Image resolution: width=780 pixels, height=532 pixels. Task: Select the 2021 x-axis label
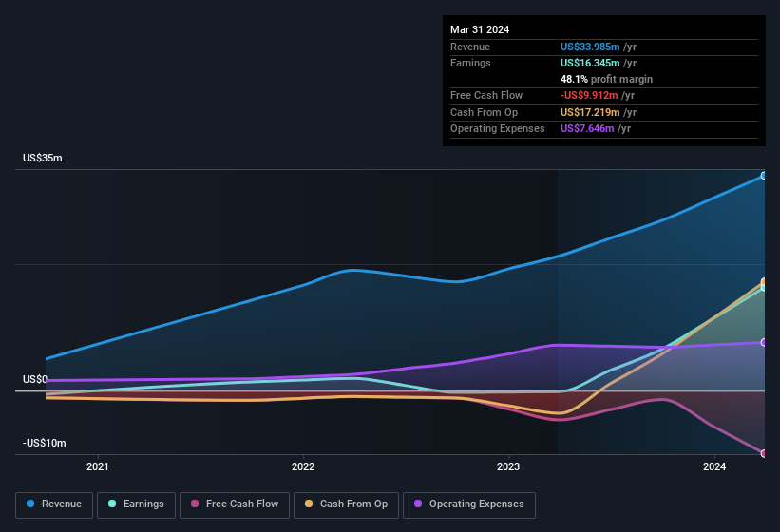point(98,466)
